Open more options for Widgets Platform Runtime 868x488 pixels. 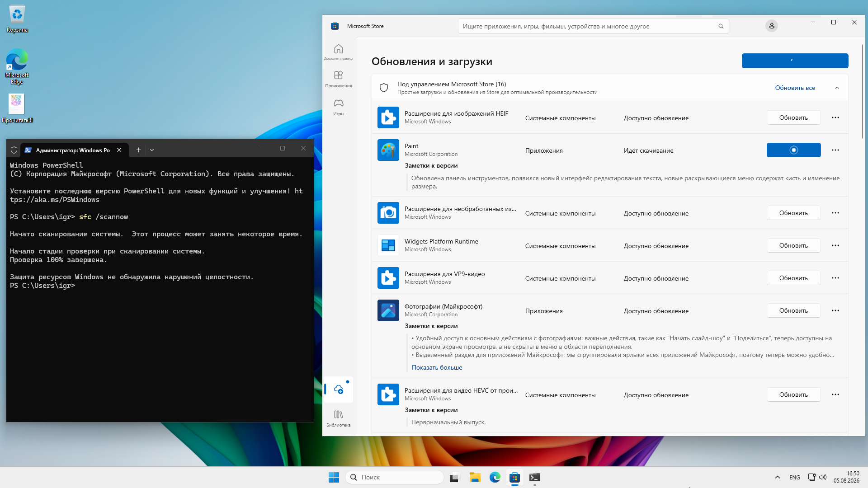click(x=835, y=245)
